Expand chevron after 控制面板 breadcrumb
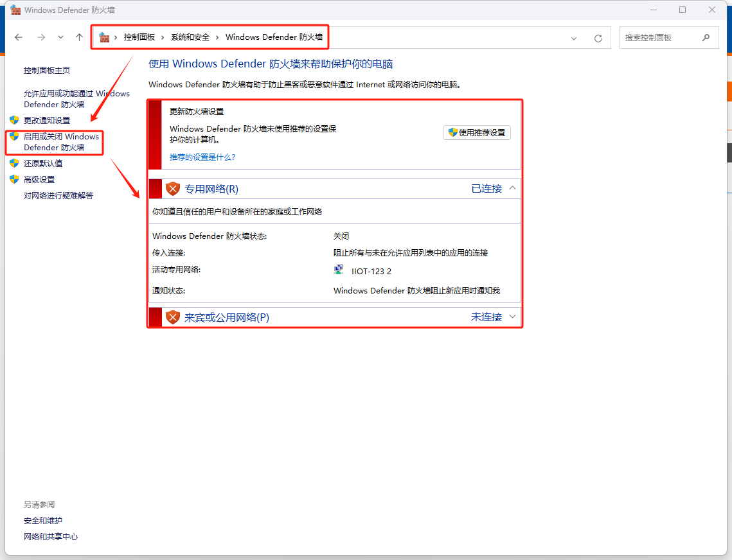This screenshot has height=560, width=732. pyautogui.click(x=163, y=37)
